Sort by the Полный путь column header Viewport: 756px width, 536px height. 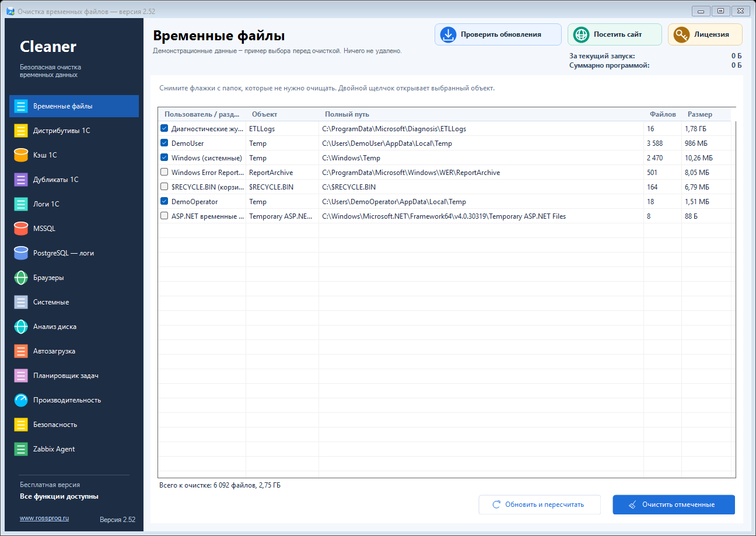(x=481, y=114)
